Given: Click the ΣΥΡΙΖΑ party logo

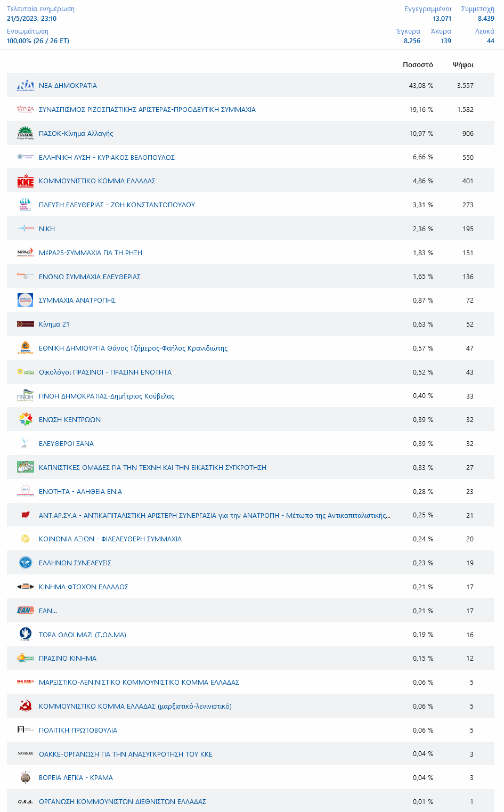Looking at the screenshot, I should pos(26,109).
